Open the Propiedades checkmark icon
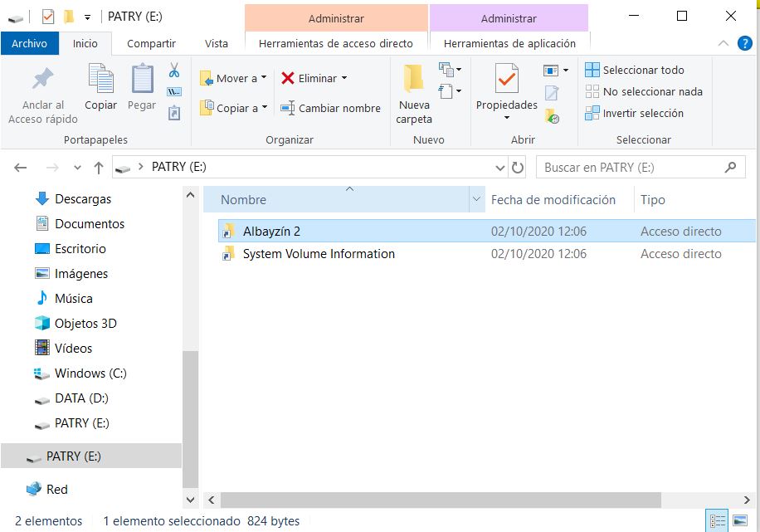 click(x=506, y=78)
